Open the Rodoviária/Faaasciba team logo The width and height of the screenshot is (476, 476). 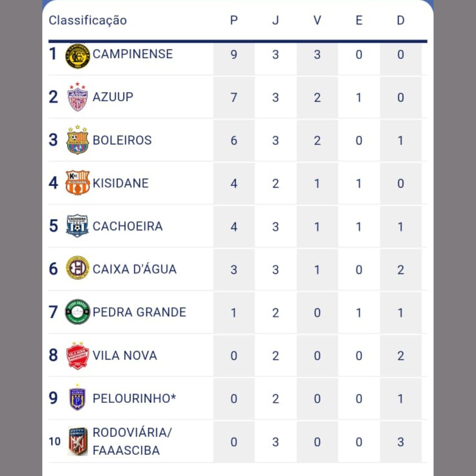click(x=78, y=441)
